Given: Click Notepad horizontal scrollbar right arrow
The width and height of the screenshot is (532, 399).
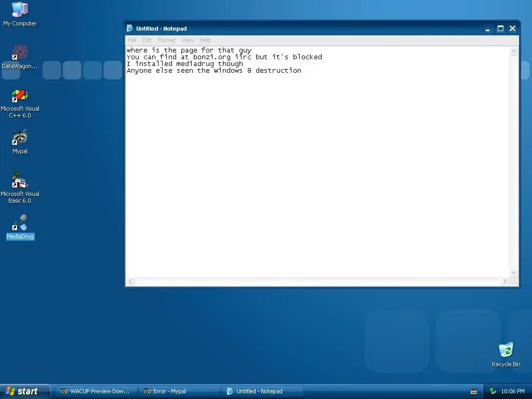Looking at the screenshot, I should tap(505, 281).
